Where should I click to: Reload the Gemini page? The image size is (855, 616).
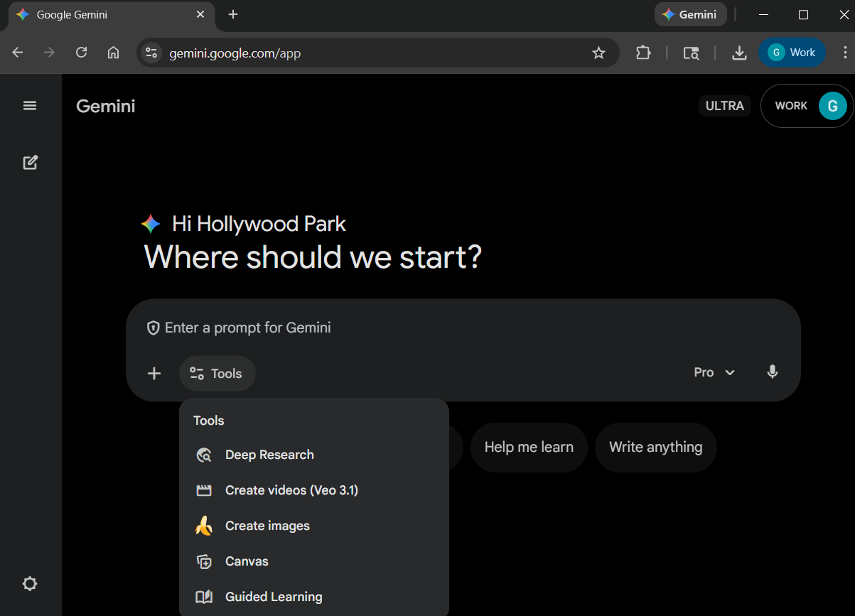click(81, 53)
